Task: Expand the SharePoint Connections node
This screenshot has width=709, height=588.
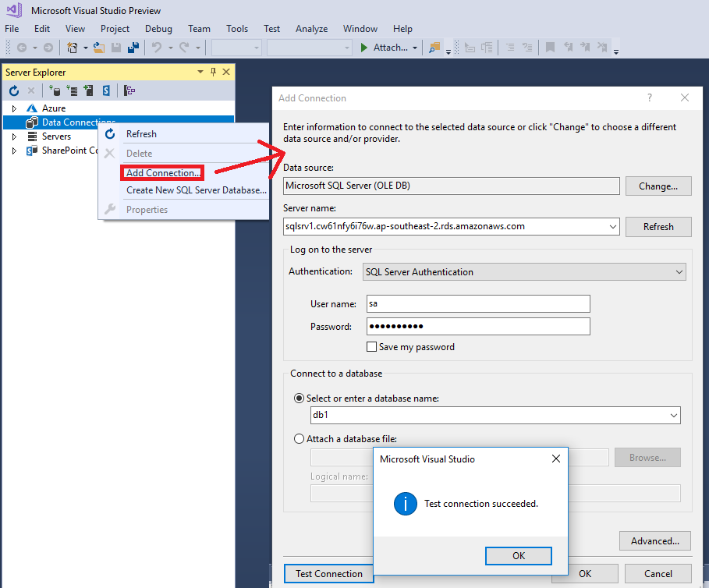Action: point(14,151)
